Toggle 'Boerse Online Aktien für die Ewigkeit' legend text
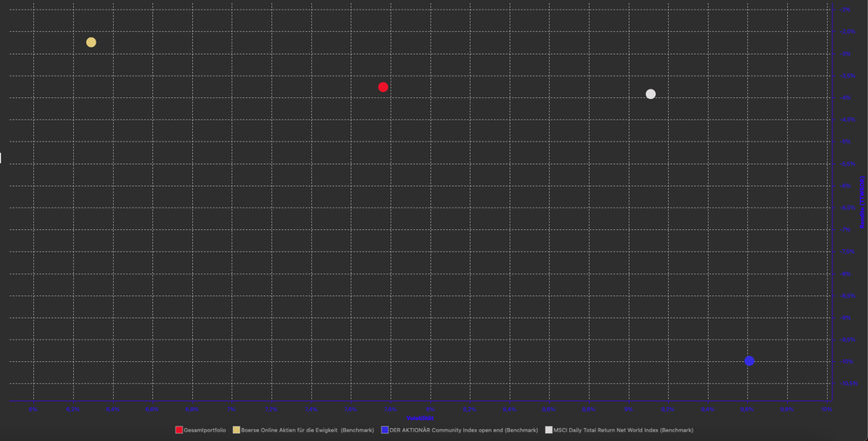868x441 pixels. tap(308, 431)
